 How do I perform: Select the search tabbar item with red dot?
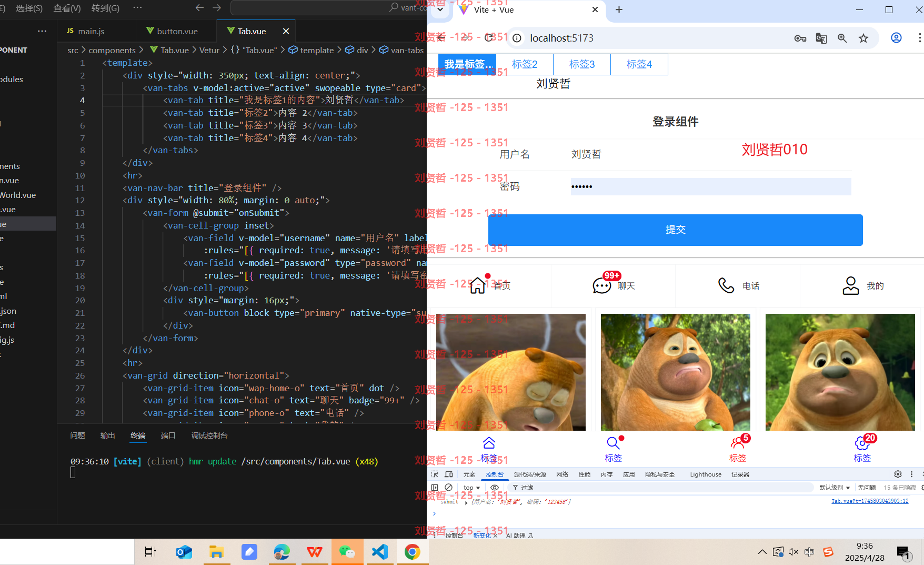pos(614,449)
